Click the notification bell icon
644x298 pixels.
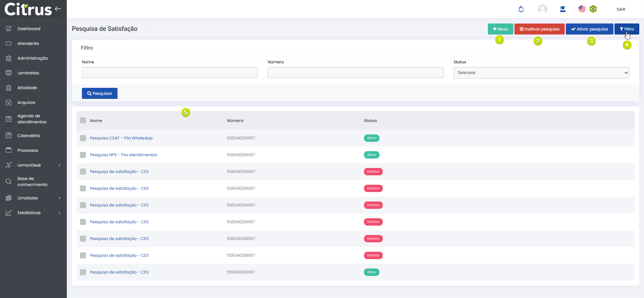[521, 9]
